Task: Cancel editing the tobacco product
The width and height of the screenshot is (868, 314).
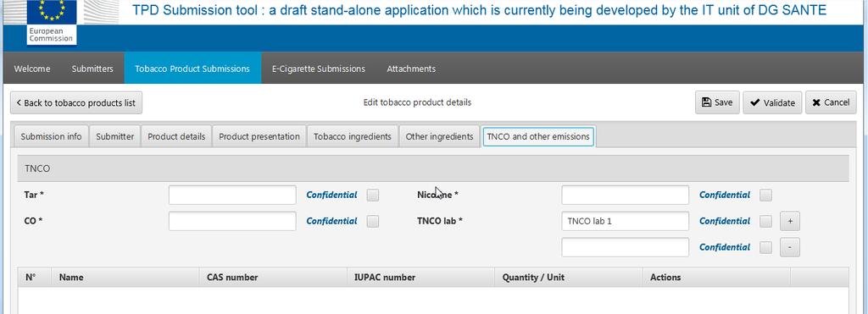Action: point(831,102)
